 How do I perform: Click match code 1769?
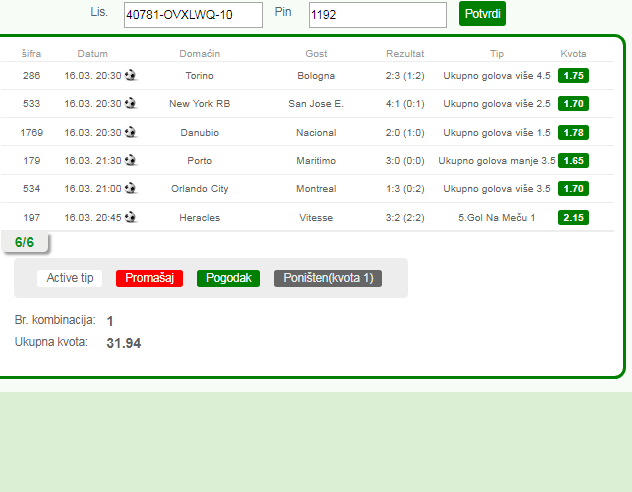click(31, 133)
